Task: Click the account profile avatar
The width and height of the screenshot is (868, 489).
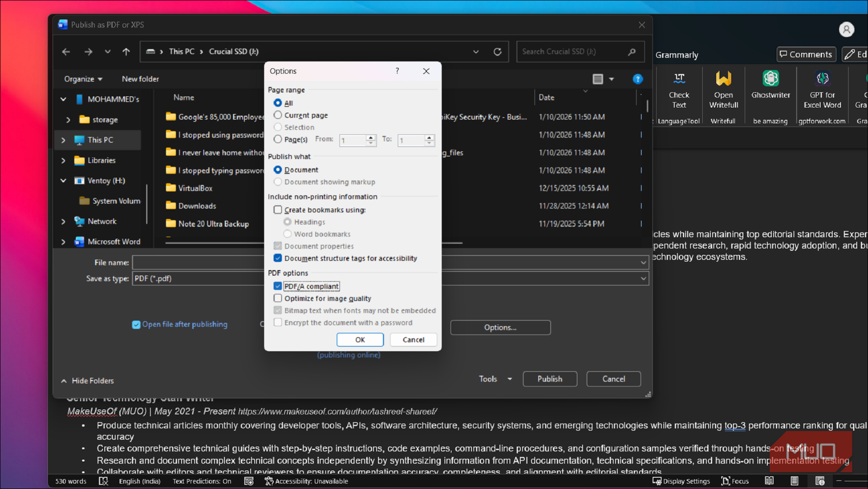Action: coord(846,29)
